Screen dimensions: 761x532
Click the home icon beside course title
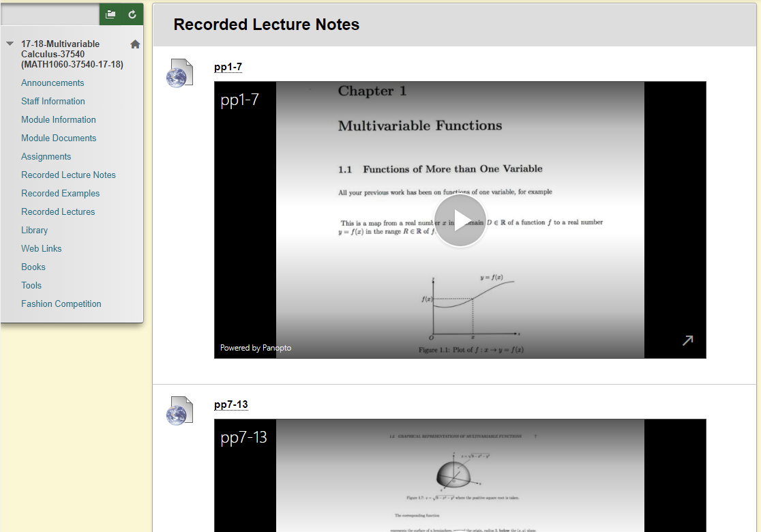coord(135,44)
